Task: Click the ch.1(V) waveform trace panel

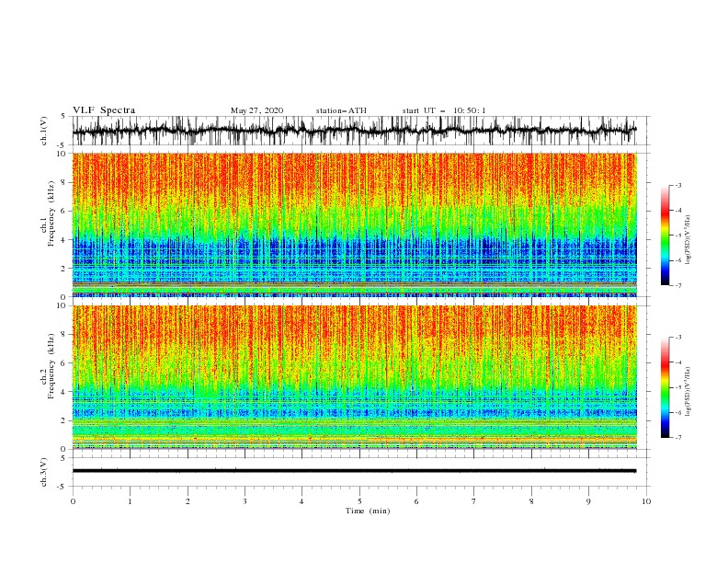Action: pyautogui.click(x=360, y=131)
